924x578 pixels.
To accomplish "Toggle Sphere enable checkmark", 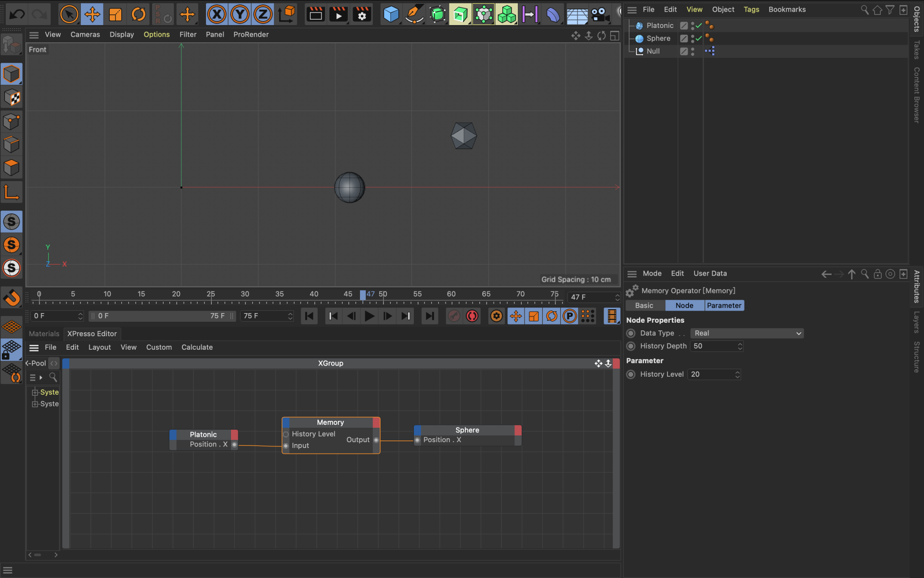I will (x=699, y=39).
